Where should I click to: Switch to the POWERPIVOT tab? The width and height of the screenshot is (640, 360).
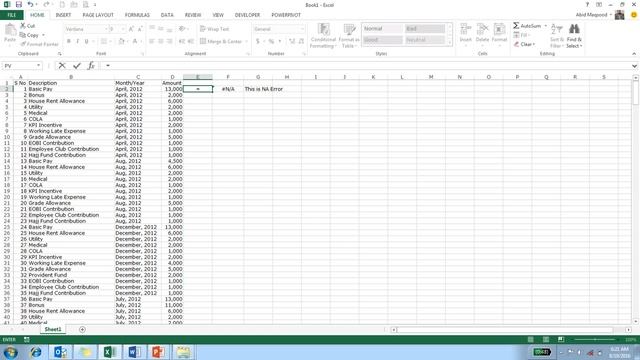coord(286,15)
